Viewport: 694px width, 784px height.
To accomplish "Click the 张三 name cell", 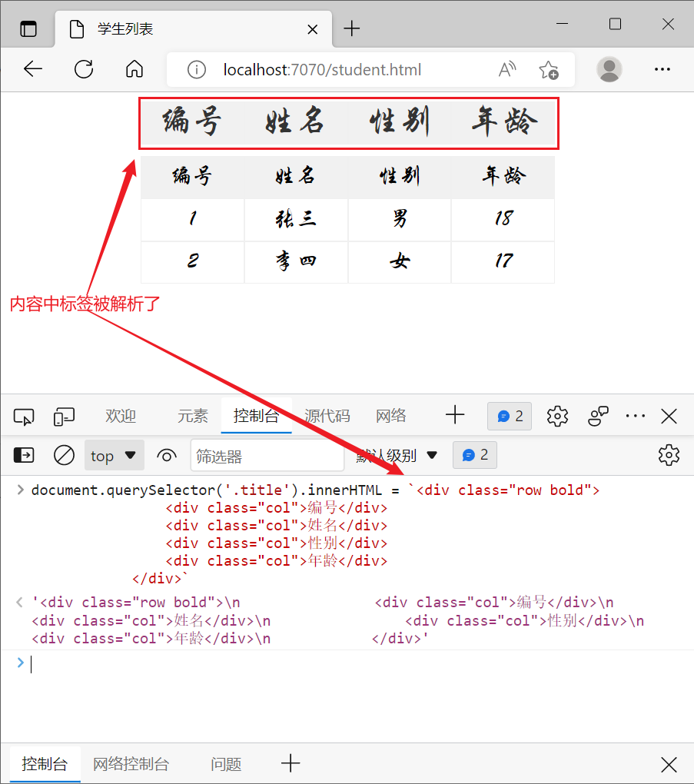I will pyautogui.click(x=296, y=220).
